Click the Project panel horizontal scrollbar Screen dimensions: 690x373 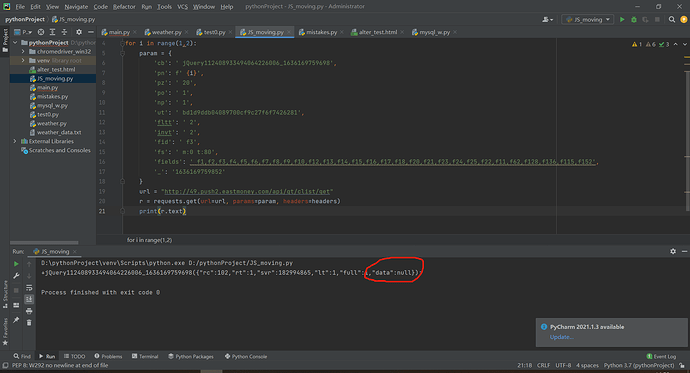click(44, 242)
